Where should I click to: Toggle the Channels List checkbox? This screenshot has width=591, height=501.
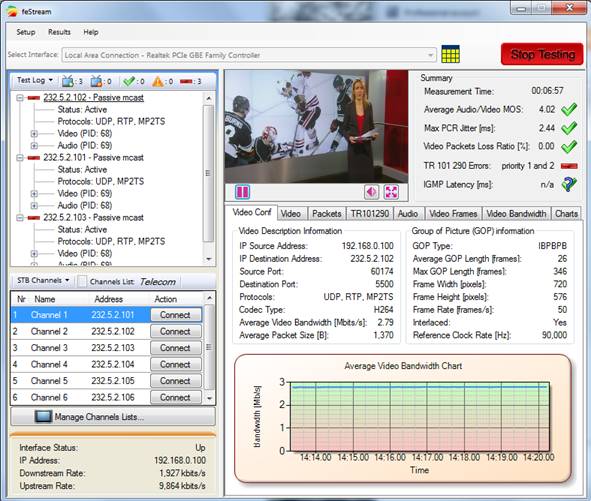(x=81, y=281)
